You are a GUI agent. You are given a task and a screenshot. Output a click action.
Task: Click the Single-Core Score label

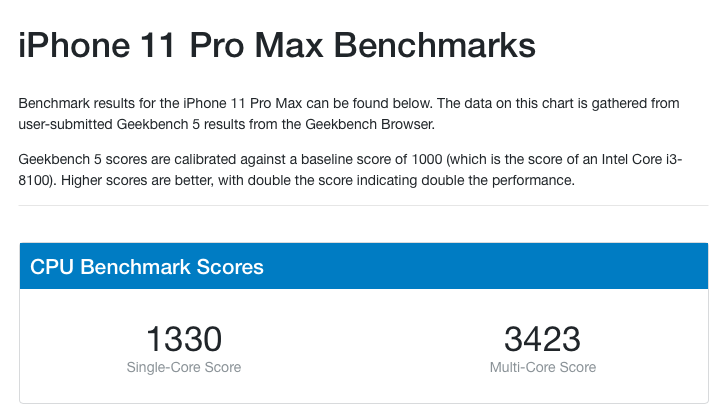coord(184,367)
